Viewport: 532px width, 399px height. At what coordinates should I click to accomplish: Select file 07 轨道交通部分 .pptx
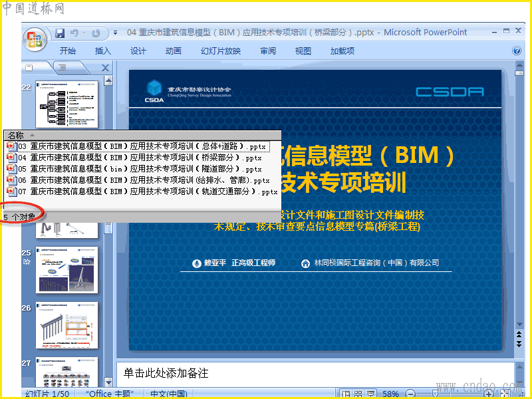(x=142, y=192)
